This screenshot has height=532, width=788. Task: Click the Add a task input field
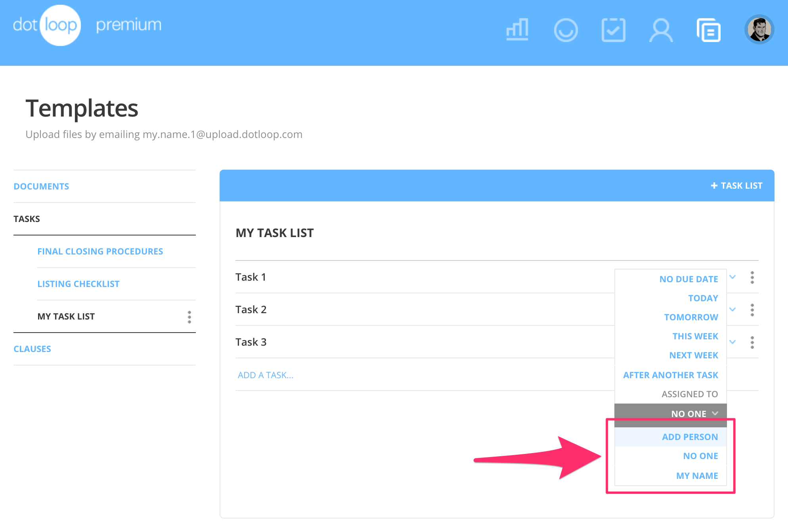coord(266,375)
